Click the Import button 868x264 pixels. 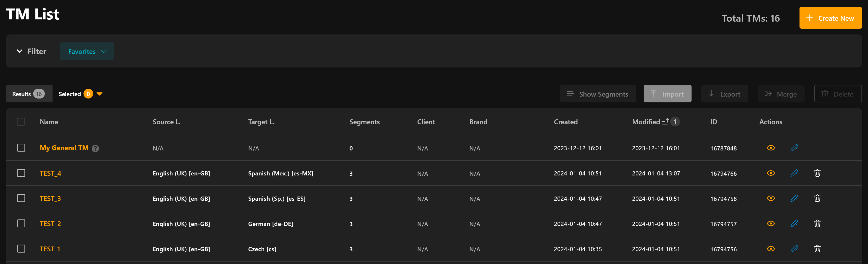tap(667, 94)
